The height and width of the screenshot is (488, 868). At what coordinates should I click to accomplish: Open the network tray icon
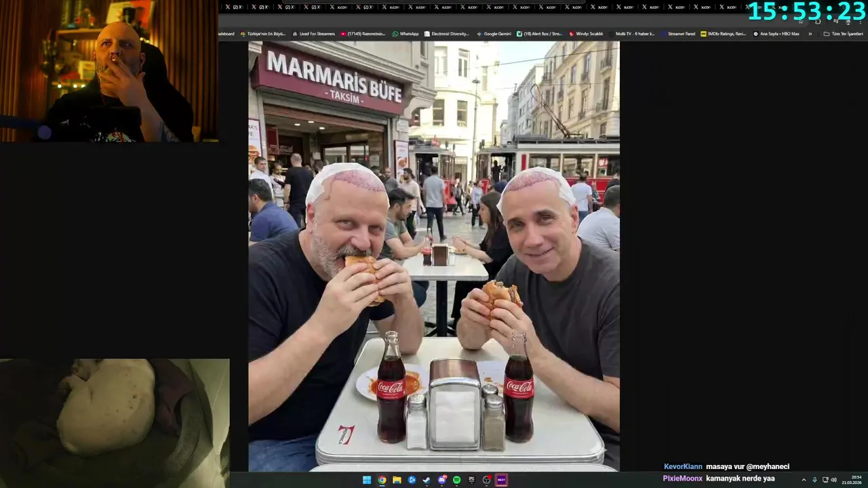coord(825,480)
